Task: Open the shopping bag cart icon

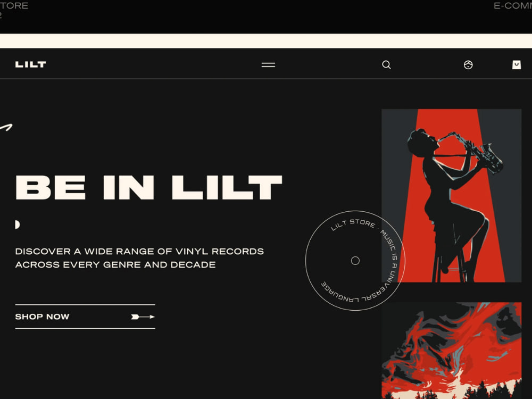Action: pos(517,65)
